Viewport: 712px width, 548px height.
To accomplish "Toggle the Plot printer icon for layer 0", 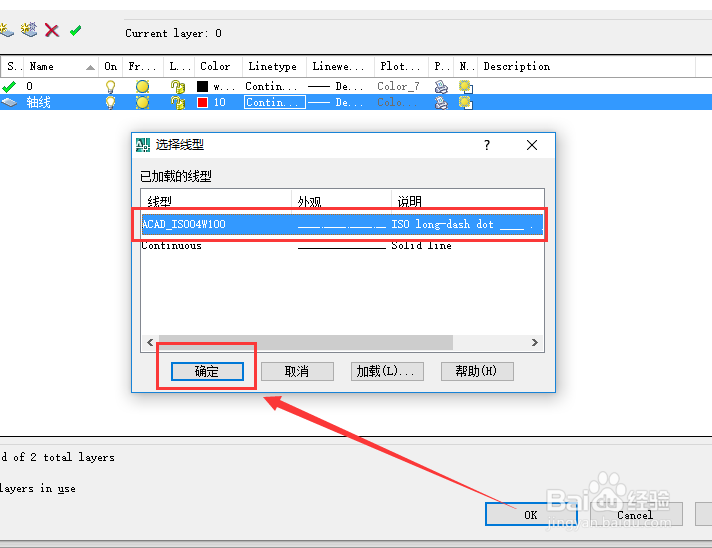I will click(x=441, y=86).
